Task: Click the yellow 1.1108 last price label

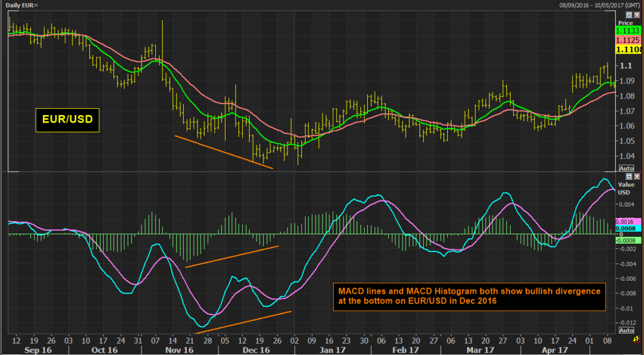Action: (x=628, y=50)
